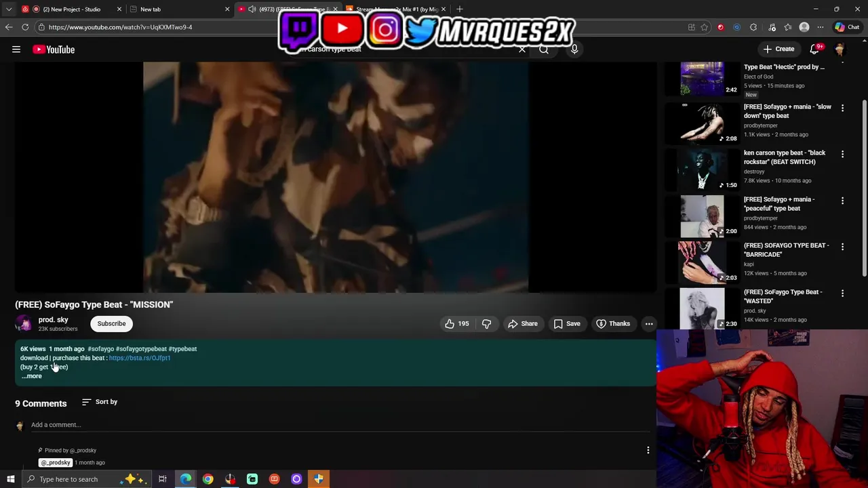This screenshot has height=488, width=868.
Task: Start voice search with the microphone icon
Action: click(x=574, y=49)
